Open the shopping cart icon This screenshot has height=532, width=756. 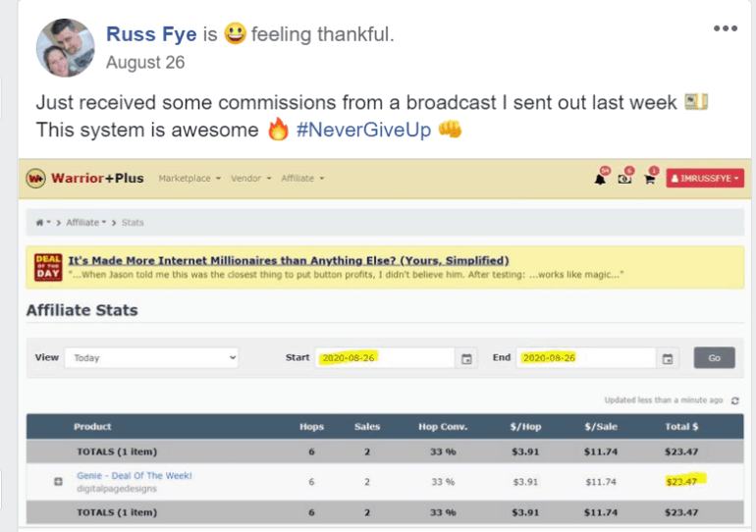pos(649,180)
